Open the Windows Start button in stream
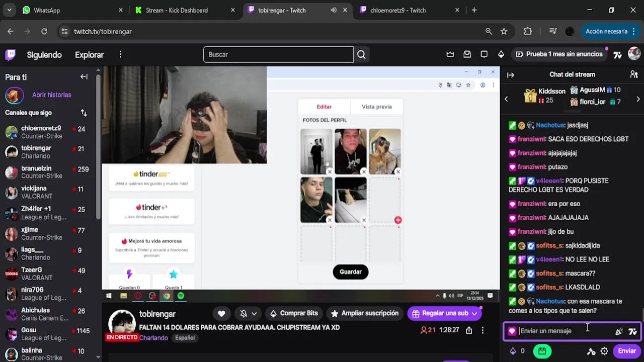This screenshot has width=644, height=362. 109,296
